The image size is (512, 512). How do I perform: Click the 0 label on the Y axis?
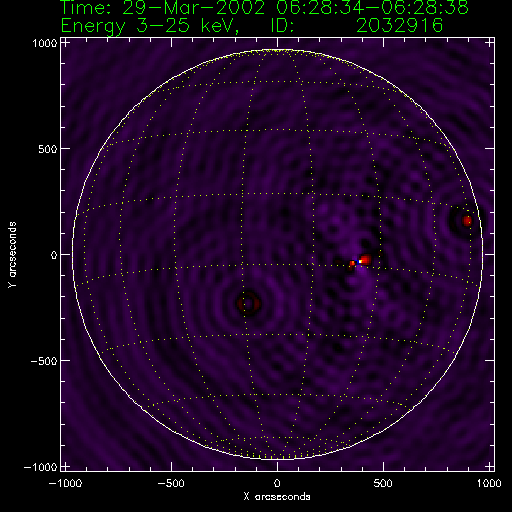pos(54,255)
